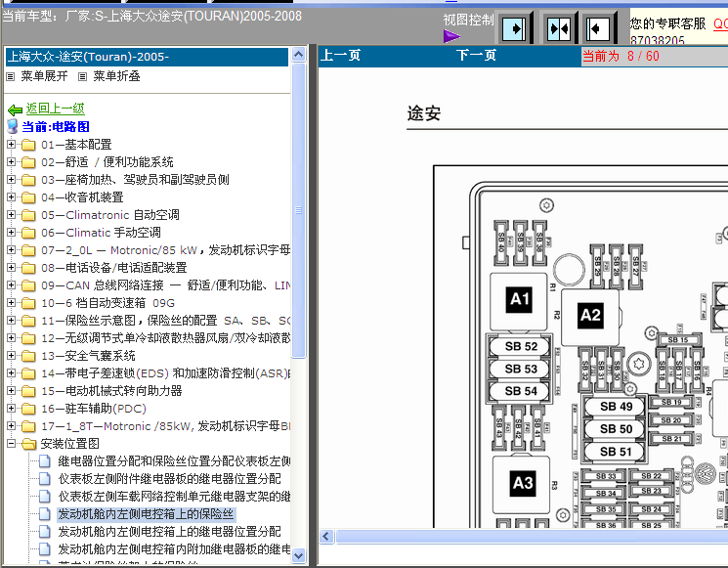
Task: Click the tree panel vertical scrollbar thumb
Action: point(299,210)
